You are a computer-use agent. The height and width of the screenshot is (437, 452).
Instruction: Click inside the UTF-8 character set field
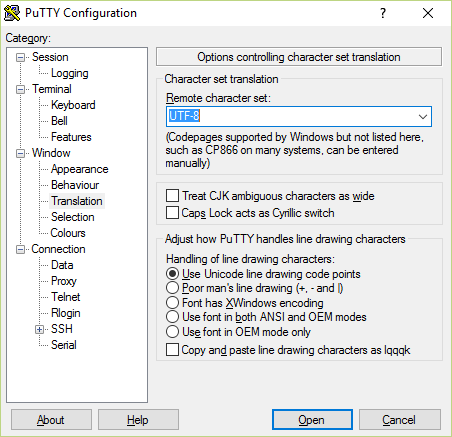click(x=290, y=117)
